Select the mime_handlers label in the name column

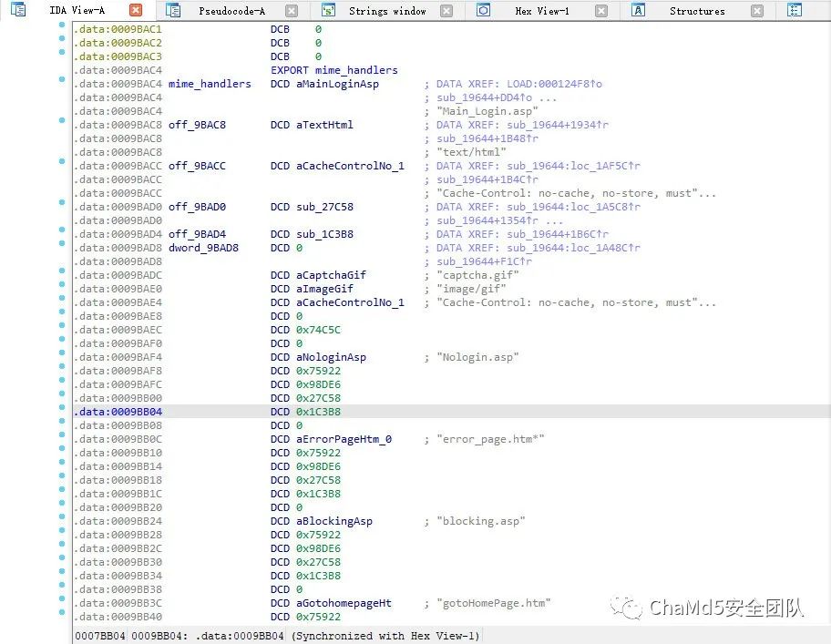point(210,84)
